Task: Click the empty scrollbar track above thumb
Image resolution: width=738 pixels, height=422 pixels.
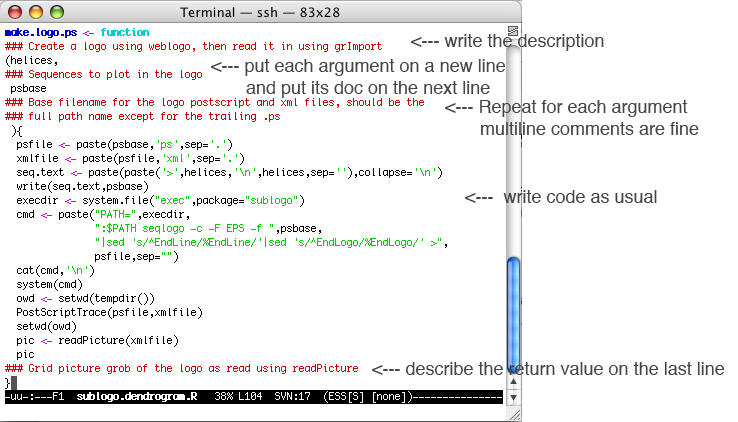Action: [x=513, y=150]
